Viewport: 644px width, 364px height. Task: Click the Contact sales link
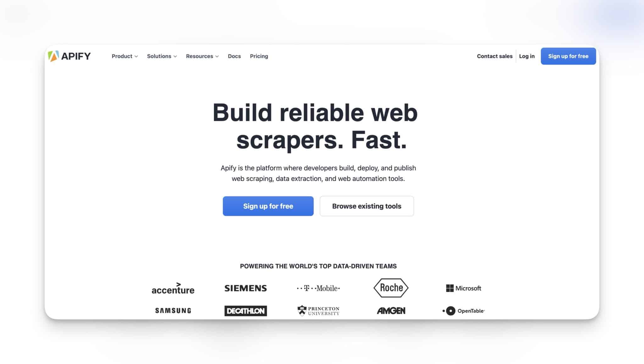495,56
